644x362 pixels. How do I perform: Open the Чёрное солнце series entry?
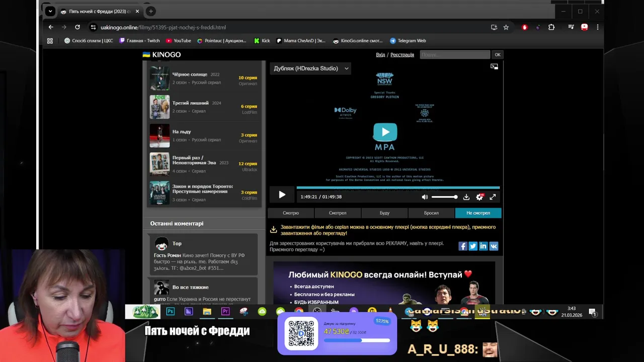click(x=204, y=78)
